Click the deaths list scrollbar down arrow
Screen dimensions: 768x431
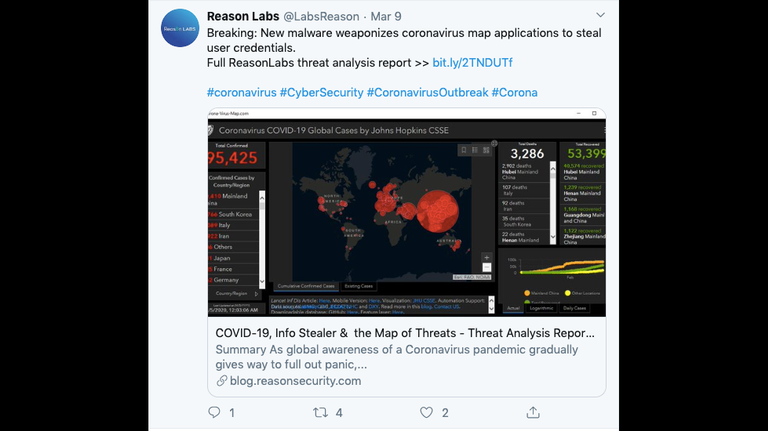tap(553, 237)
